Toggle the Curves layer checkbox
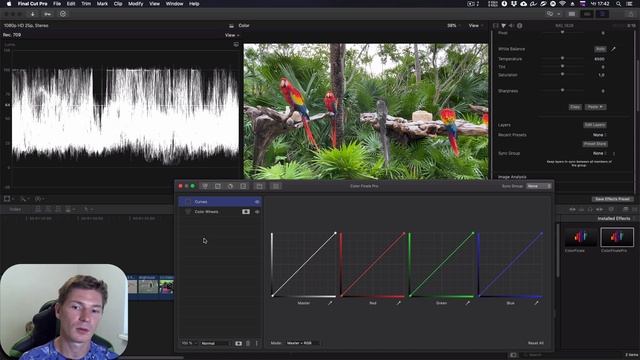 point(188,202)
